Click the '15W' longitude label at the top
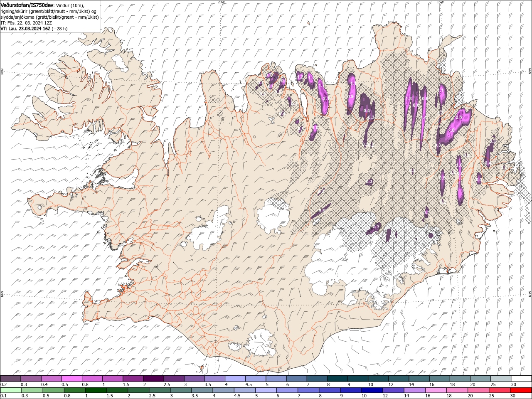This screenshot has height=399, width=532. tap(440, 2)
